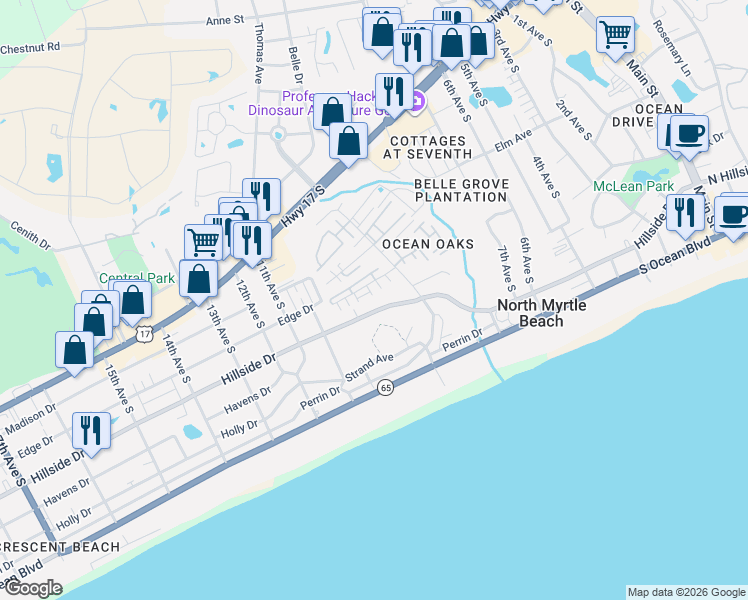The height and width of the screenshot is (600, 748).
Task: Click the shopping cart marker near Main St
Action: coord(615,38)
